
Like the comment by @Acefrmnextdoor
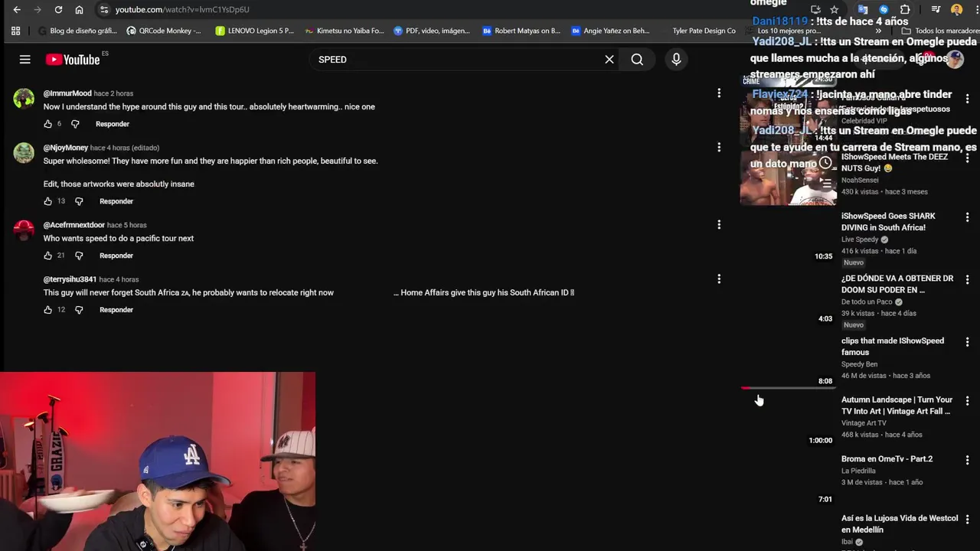[x=47, y=256]
